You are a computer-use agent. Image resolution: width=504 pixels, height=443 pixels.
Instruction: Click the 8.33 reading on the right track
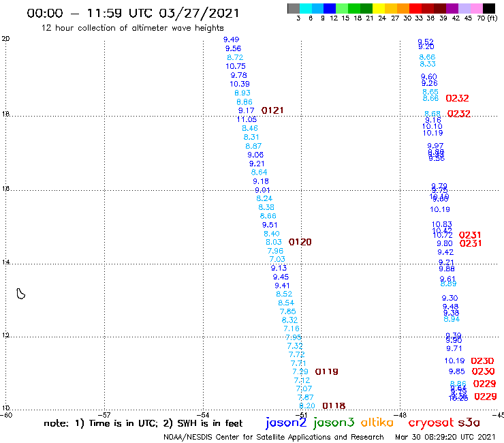[428, 64]
